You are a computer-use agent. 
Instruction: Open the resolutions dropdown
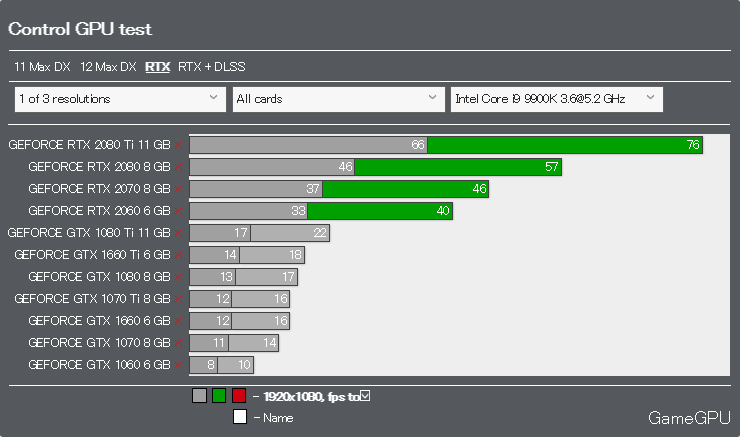[x=120, y=99]
